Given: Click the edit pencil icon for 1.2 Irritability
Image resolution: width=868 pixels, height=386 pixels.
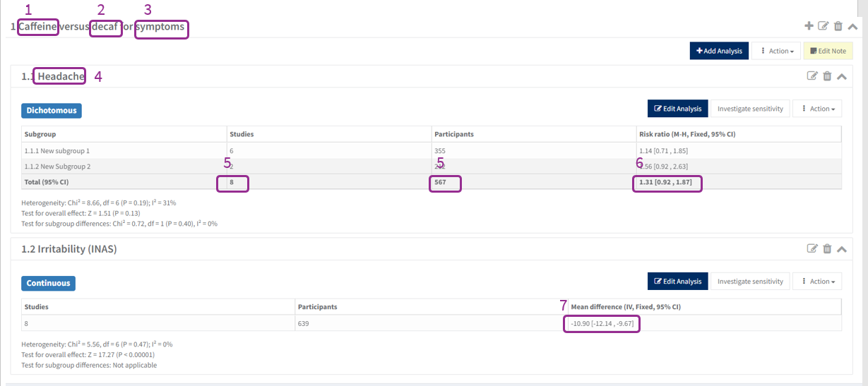Looking at the screenshot, I should click(x=812, y=248).
